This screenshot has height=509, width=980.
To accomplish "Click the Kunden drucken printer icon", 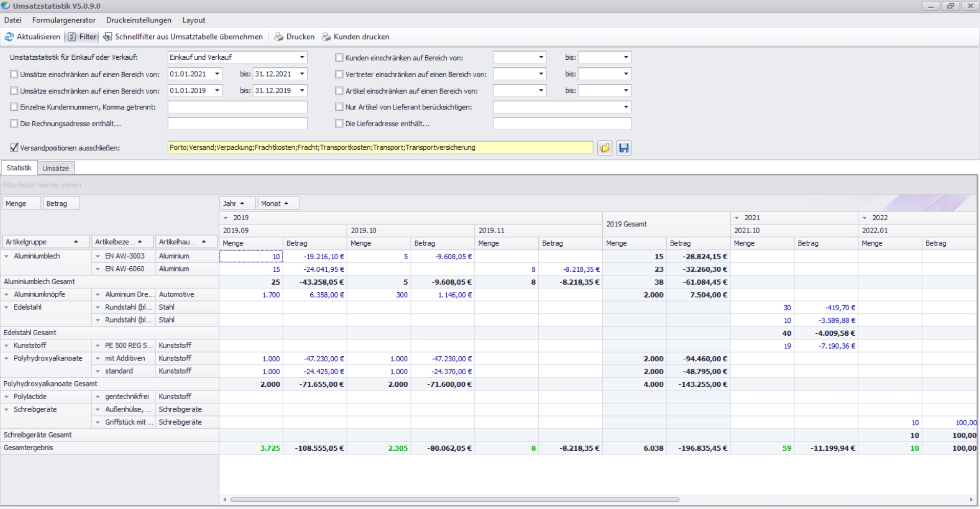I will click(x=326, y=37).
